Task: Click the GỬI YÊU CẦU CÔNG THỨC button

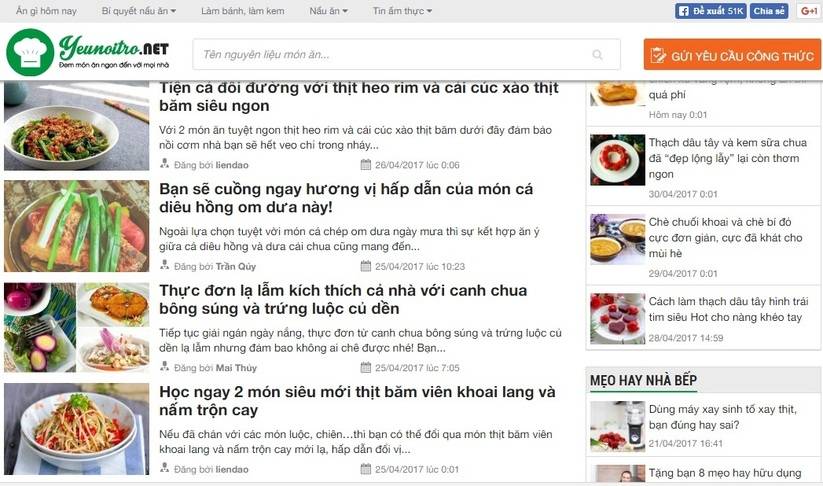Action: point(732,55)
